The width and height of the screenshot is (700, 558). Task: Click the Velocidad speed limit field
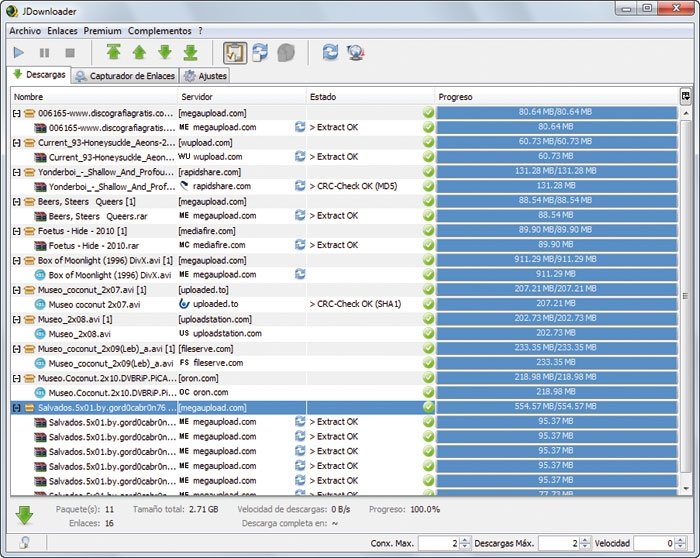(654, 543)
